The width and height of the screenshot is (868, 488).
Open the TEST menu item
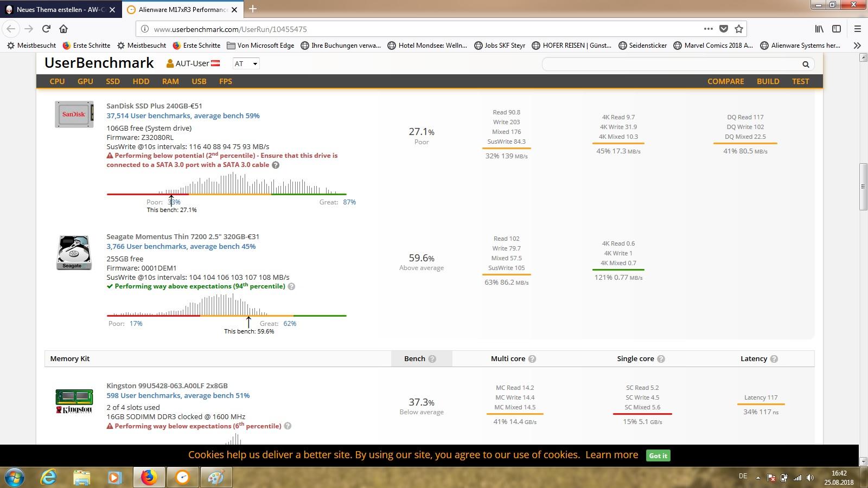pos(801,81)
